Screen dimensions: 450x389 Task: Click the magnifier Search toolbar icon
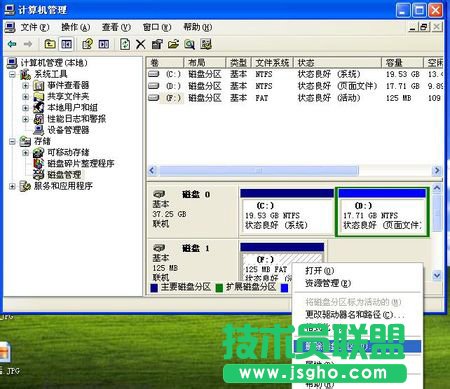189,44
